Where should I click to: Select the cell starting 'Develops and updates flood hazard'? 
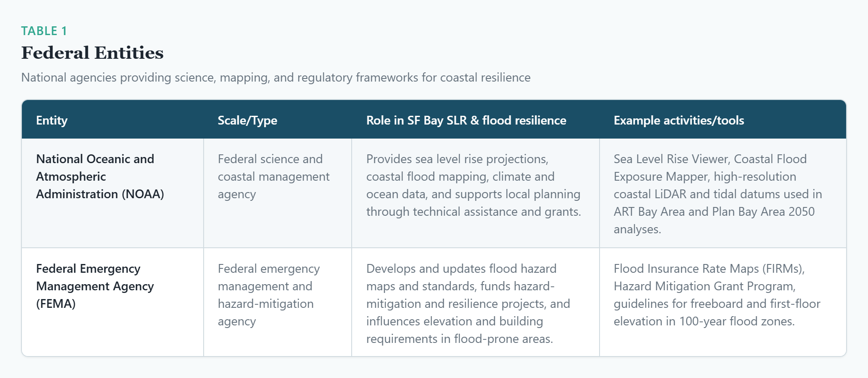(x=476, y=302)
